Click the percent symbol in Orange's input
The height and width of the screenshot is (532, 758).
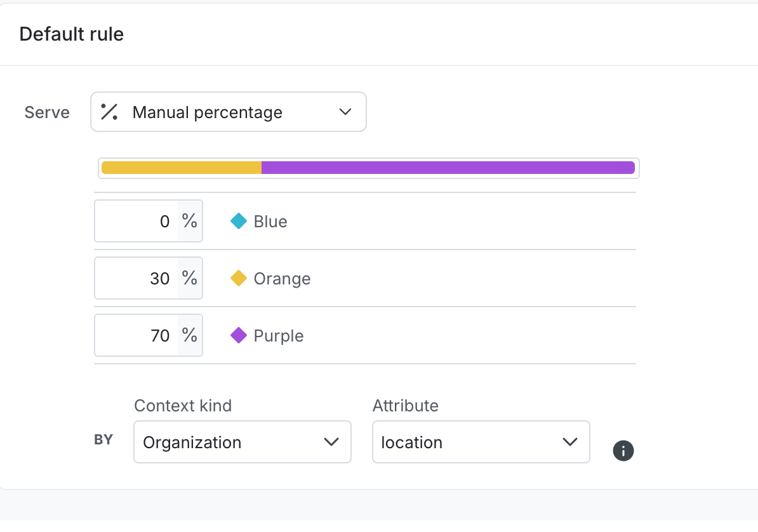click(189, 278)
